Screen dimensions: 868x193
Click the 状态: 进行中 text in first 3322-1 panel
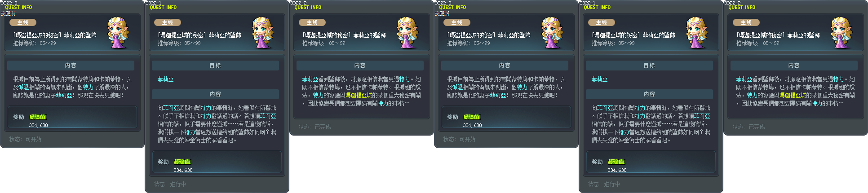coord(170,184)
